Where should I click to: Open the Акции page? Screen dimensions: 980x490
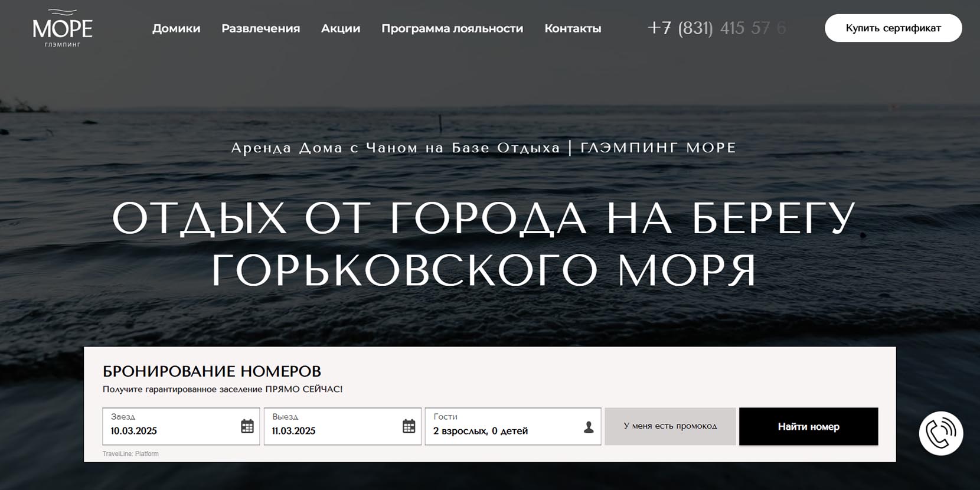[341, 28]
